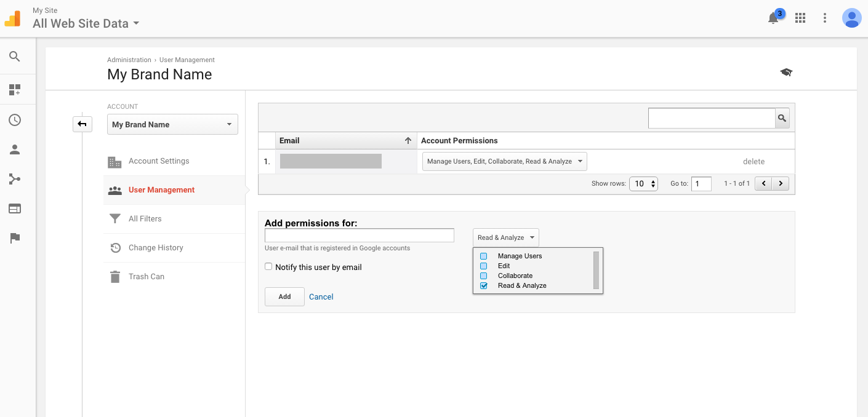Click the graduation cap help icon
This screenshot has height=417, width=868.
[786, 73]
